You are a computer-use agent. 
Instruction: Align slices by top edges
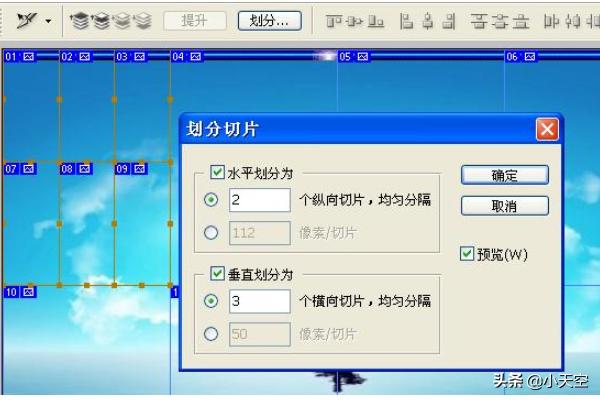click(334, 20)
